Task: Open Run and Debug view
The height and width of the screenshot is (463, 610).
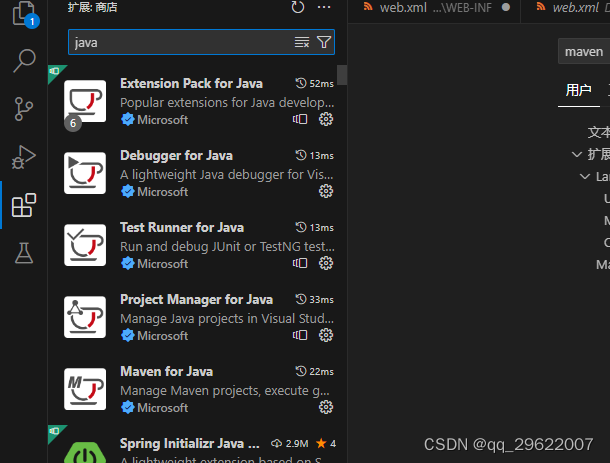Action: tap(24, 157)
